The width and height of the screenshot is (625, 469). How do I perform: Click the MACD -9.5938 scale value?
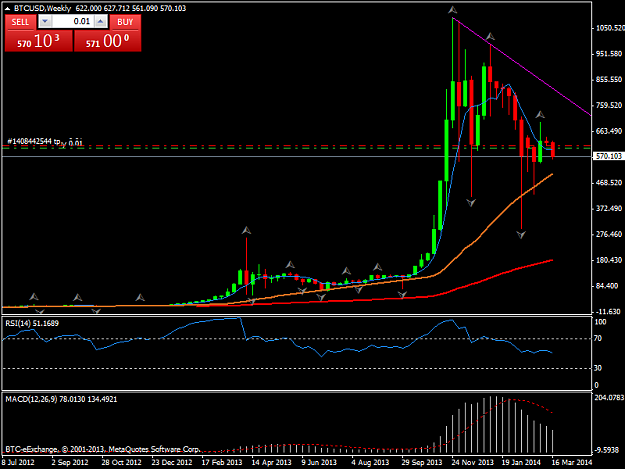607,450
